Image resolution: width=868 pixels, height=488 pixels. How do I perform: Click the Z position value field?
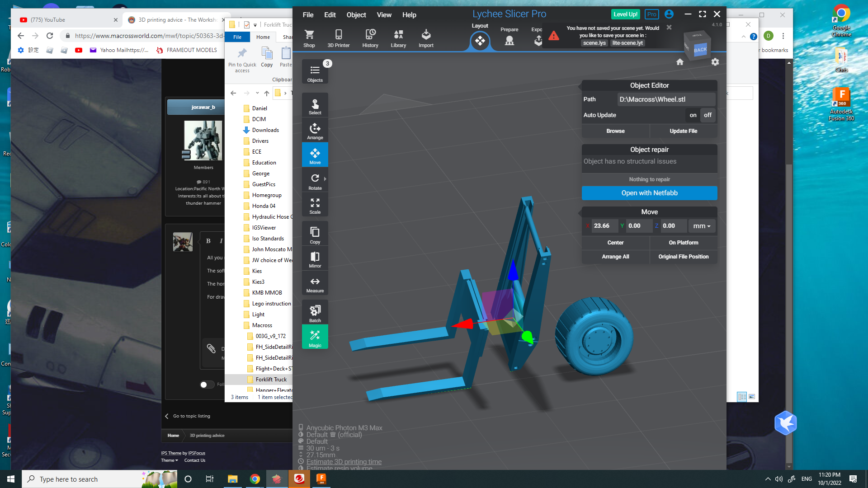click(x=674, y=226)
